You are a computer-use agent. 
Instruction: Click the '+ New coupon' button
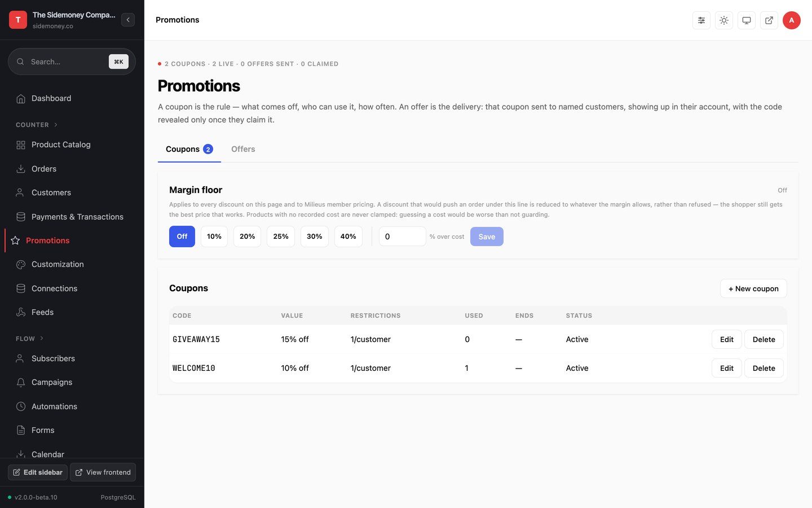pos(753,288)
